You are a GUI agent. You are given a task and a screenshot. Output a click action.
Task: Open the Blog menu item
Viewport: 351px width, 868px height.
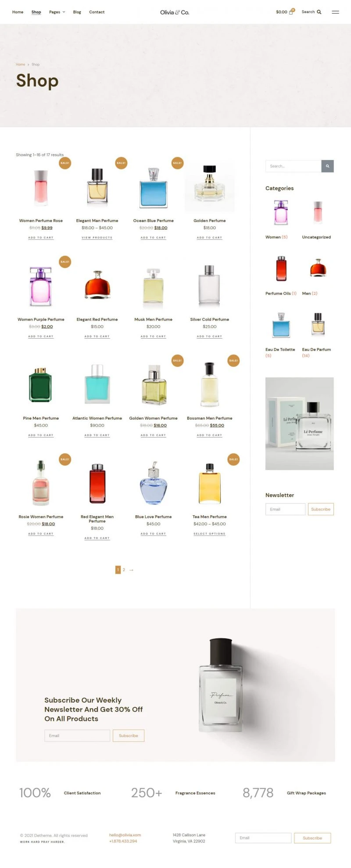(x=77, y=12)
